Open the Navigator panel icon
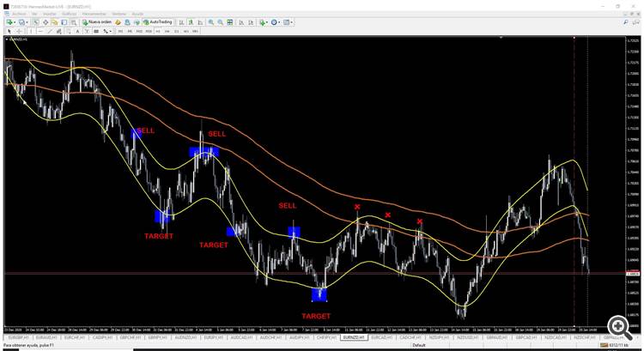The width and height of the screenshot is (644, 351). pos(55,22)
